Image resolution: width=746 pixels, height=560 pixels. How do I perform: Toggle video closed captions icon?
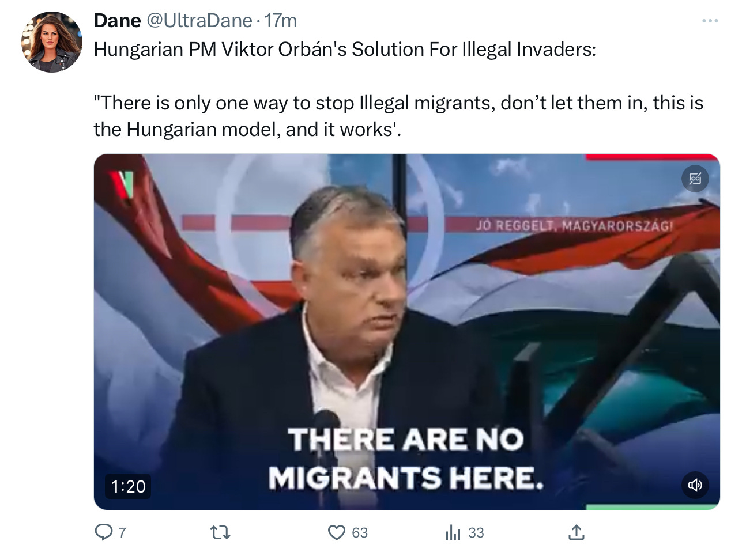click(x=695, y=179)
